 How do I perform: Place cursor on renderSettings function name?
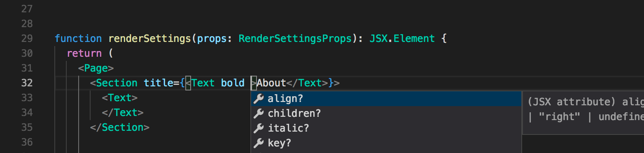(x=149, y=39)
